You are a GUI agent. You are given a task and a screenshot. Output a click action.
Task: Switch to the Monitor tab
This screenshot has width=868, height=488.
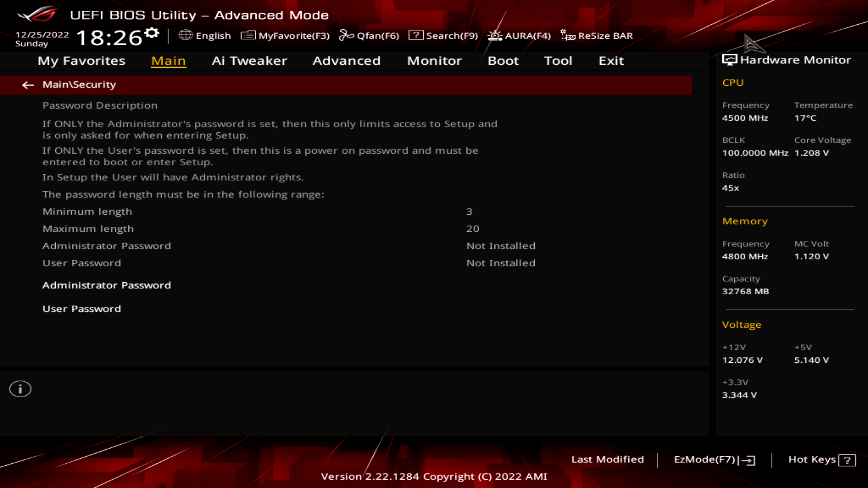(434, 61)
